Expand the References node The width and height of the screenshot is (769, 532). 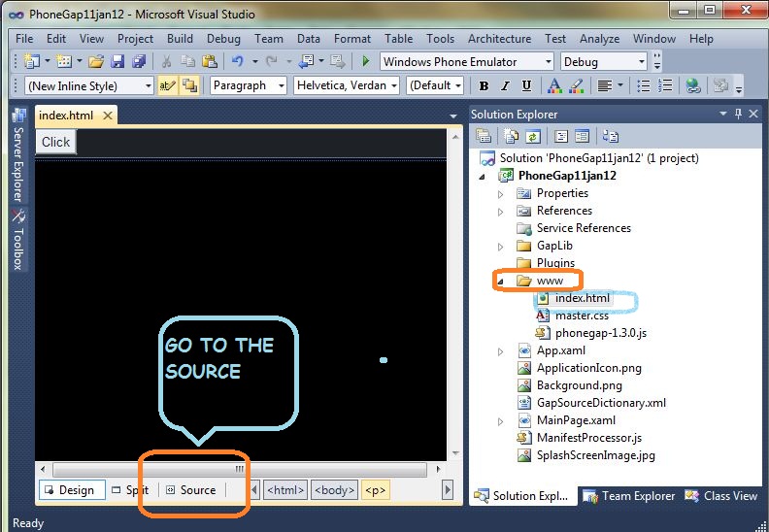tap(501, 212)
